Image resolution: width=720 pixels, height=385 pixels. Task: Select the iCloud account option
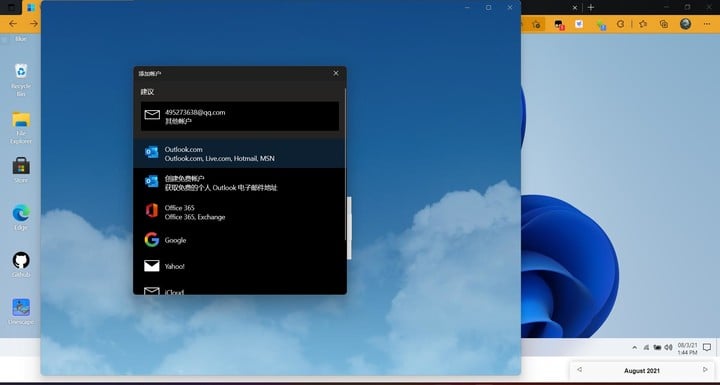(x=239, y=289)
